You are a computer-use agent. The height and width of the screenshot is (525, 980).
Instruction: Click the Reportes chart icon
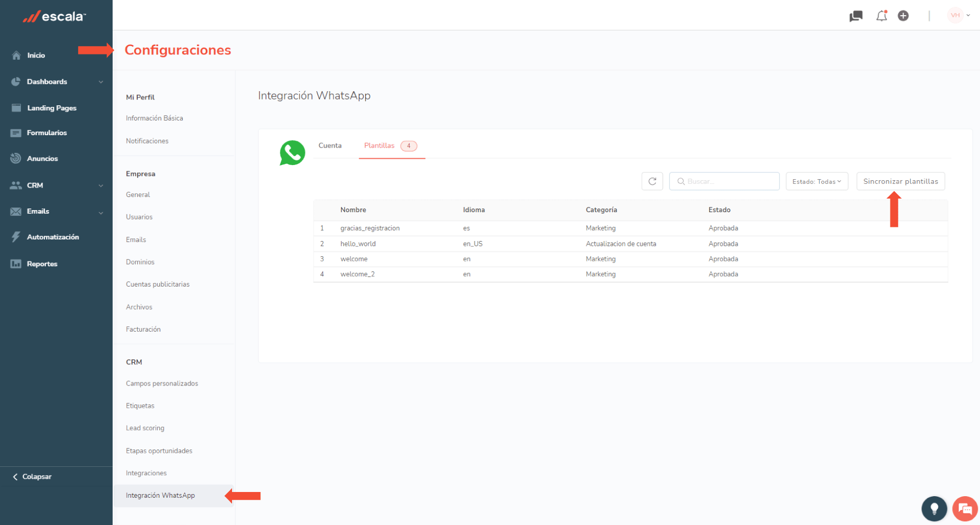[16, 264]
